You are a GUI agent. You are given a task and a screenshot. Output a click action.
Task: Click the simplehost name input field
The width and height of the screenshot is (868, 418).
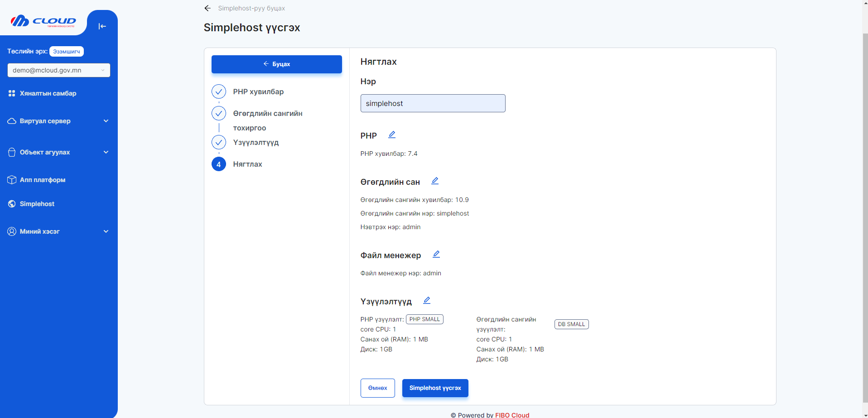point(432,103)
